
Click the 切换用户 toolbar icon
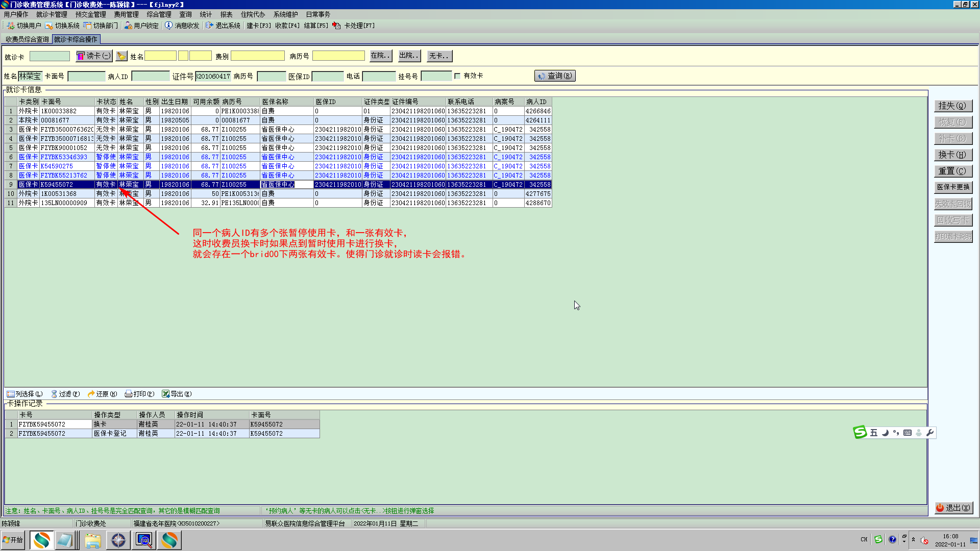click(10, 26)
